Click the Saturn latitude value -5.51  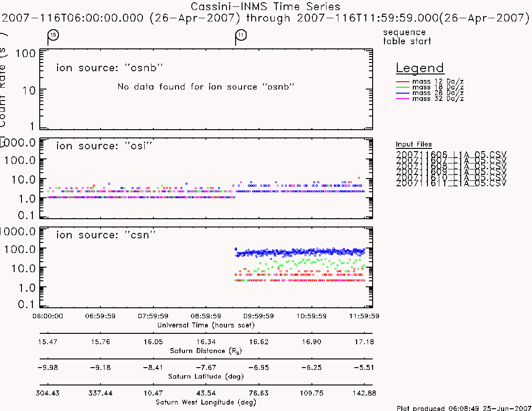point(364,368)
